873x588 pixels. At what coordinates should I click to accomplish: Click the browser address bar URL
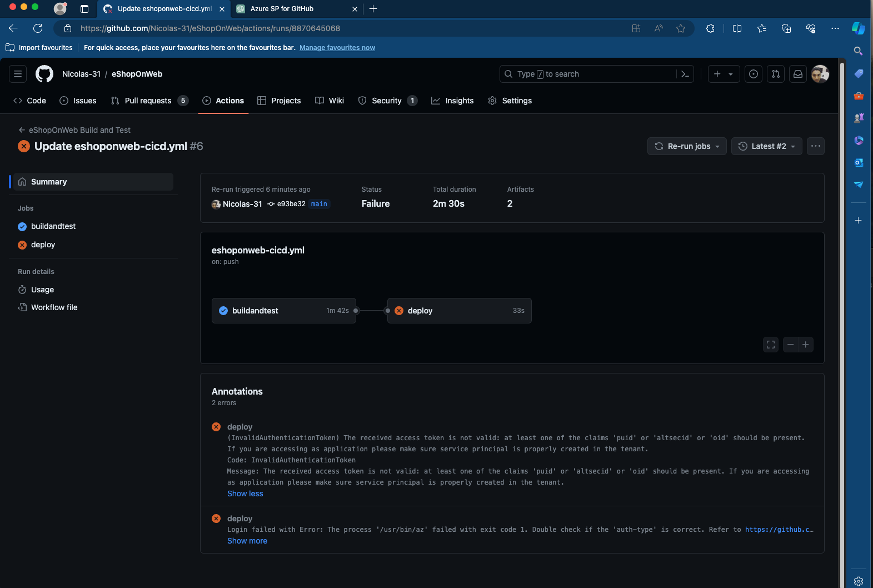click(210, 28)
